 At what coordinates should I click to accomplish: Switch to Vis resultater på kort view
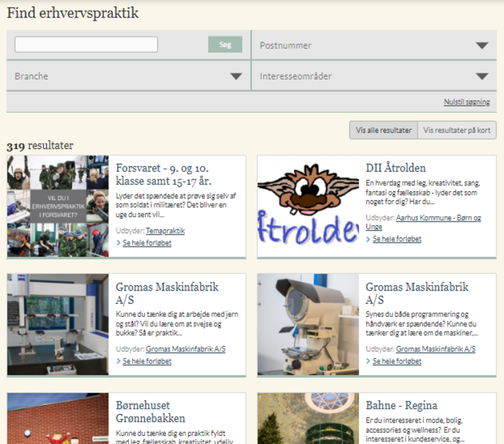point(457,130)
